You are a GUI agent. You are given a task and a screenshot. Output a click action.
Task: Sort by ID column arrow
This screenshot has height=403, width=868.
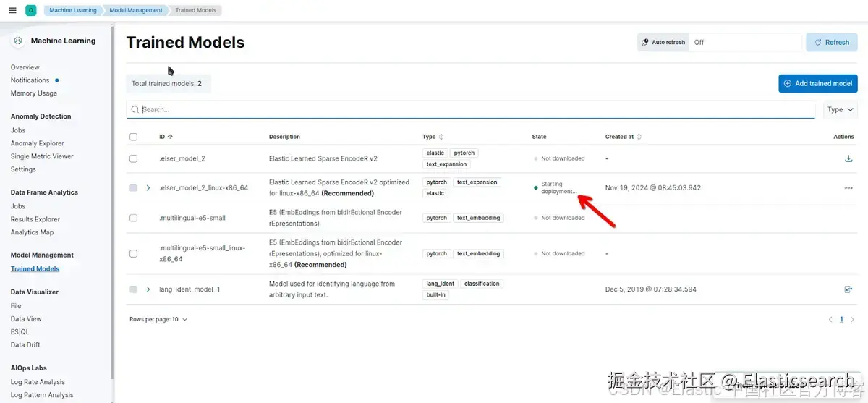pyautogui.click(x=170, y=137)
